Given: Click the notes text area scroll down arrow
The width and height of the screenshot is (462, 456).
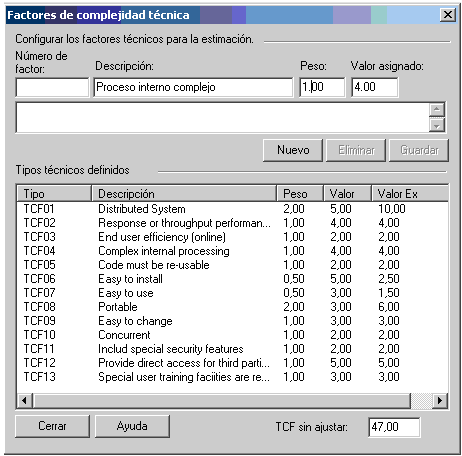Looking at the screenshot, I should tap(437, 125).
